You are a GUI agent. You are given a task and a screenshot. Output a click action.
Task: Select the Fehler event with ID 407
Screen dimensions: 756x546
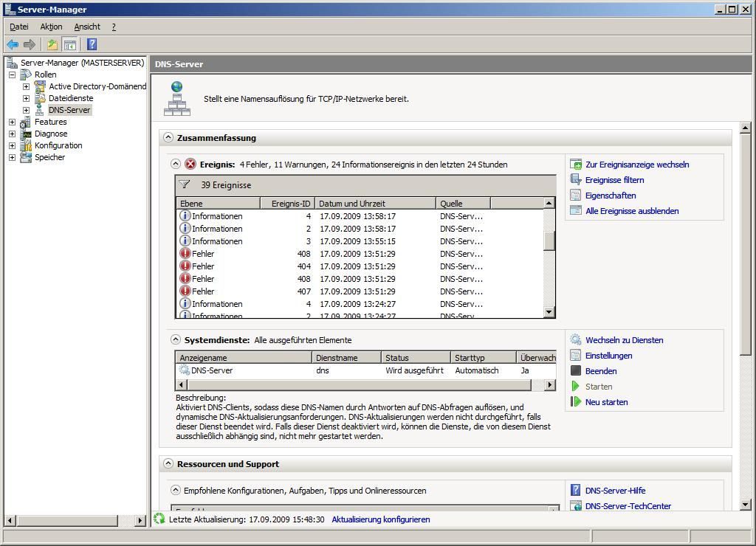[360, 291]
